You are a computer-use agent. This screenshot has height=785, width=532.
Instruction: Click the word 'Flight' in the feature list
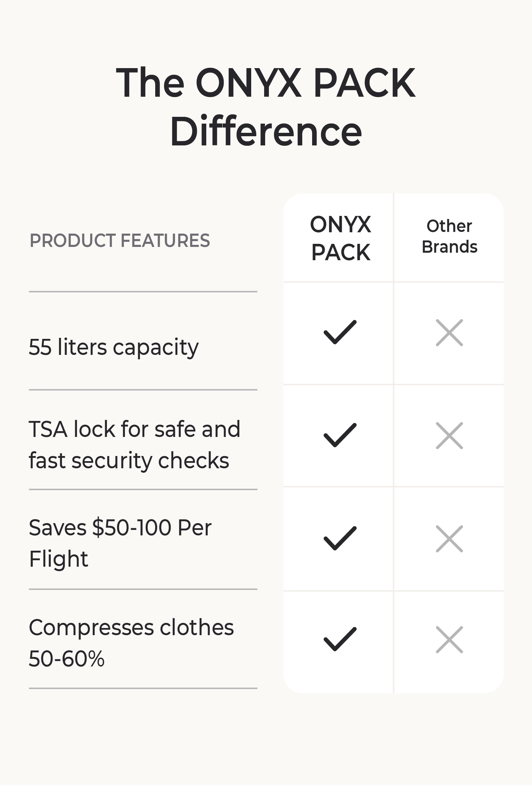pos(59,559)
